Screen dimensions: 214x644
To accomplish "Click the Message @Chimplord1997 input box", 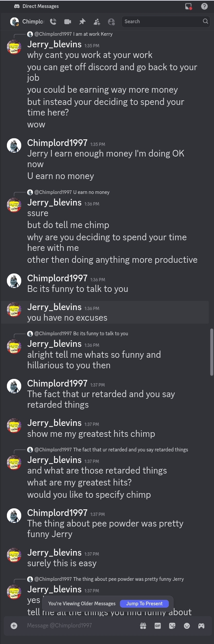I will [81, 625].
